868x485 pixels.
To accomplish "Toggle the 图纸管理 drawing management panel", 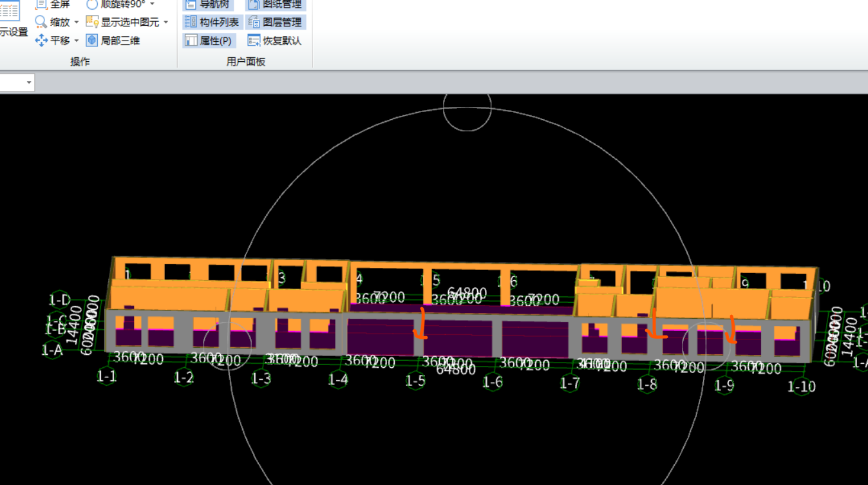I will [275, 4].
